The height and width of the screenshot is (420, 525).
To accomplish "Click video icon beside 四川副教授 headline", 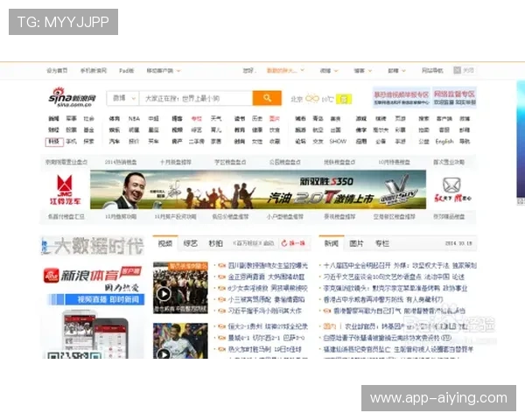I will click(221, 266).
